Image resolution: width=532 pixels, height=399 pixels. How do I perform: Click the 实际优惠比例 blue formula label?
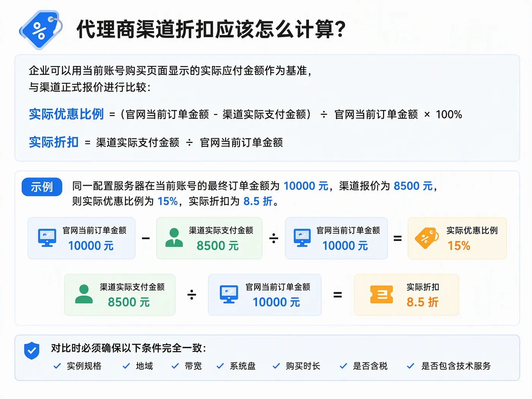66,114
